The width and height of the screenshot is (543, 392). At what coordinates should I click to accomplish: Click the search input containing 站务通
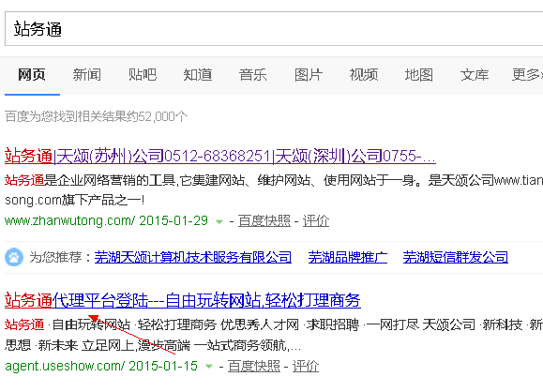click(274, 29)
